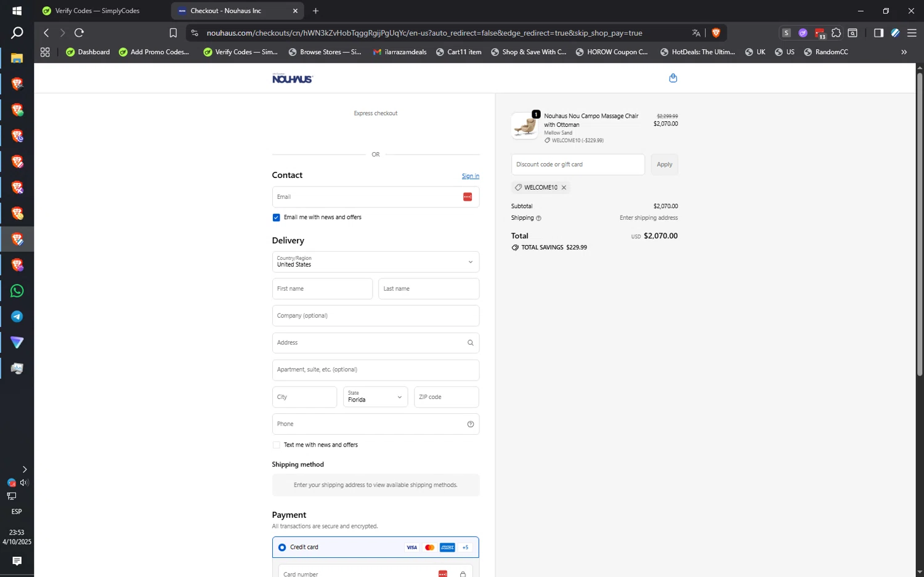Bookmark this page with the bookmark icon
Viewport: 924px width, 577px height.
tap(173, 33)
